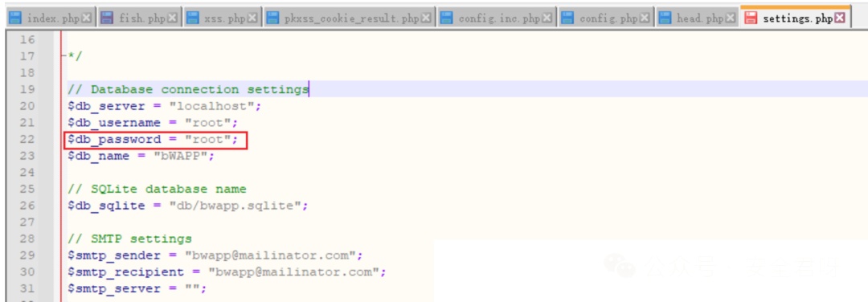Click the save icon on index.php tab

pos(16,18)
